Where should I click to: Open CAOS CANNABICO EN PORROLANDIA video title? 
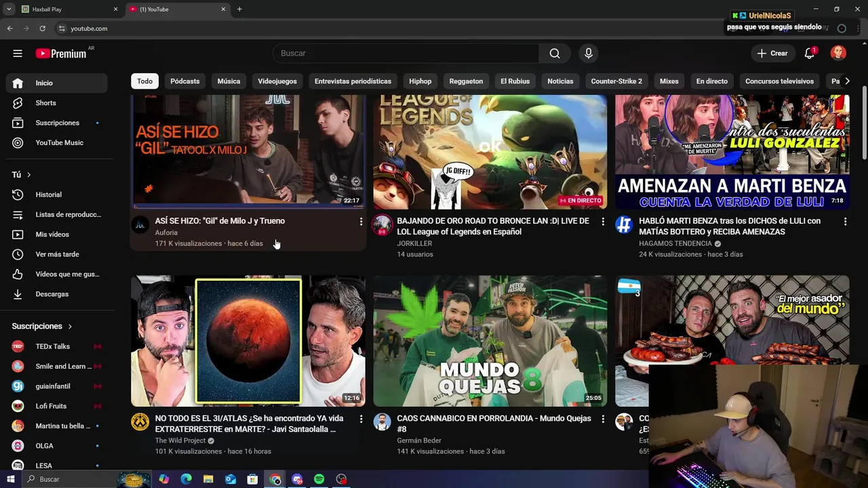coord(494,424)
